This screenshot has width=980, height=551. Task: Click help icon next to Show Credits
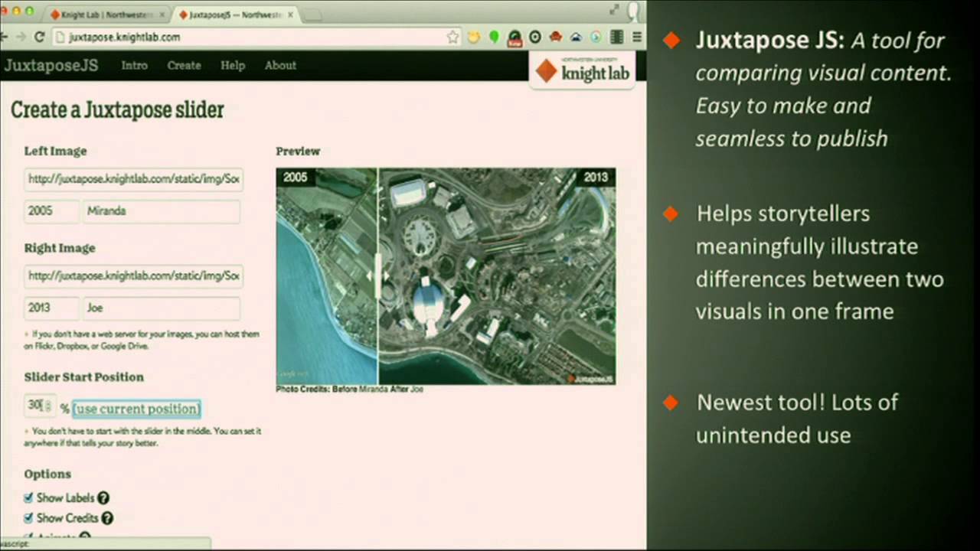[x=107, y=518]
